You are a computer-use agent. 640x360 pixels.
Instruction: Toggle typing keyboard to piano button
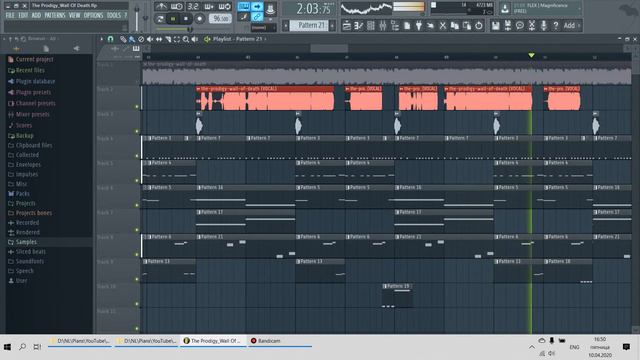click(x=244, y=7)
